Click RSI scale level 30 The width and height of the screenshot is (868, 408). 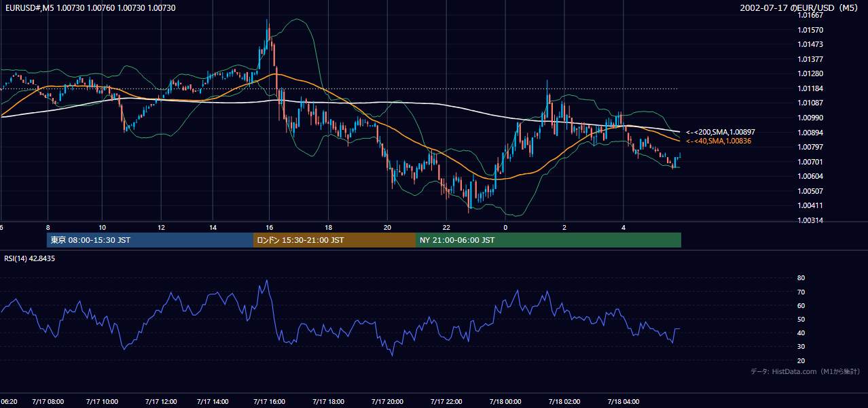tap(801, 346)
